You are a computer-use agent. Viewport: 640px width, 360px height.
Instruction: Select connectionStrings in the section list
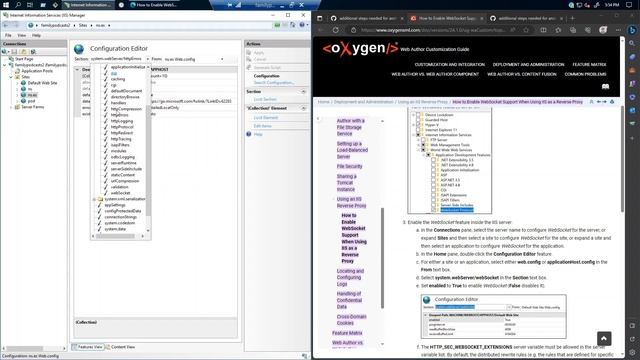(120, 217)
